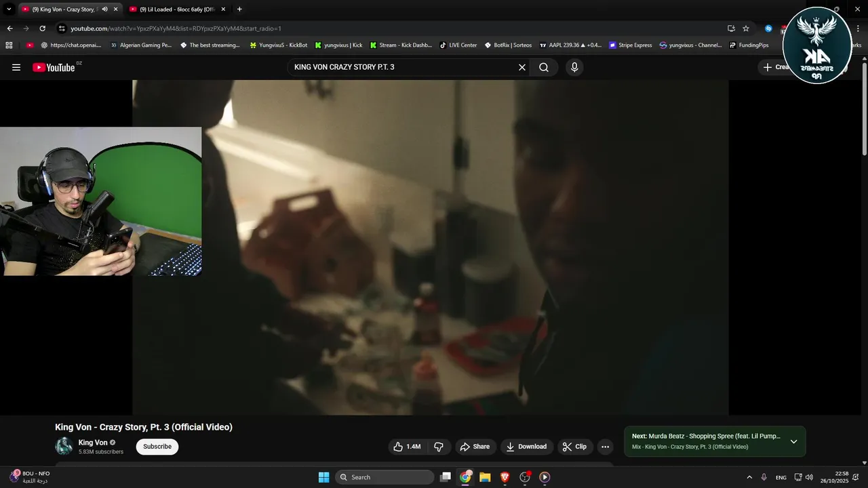Close the King Von - Crazy Story tab
The image size is (868, 488).
coord(115,9)
